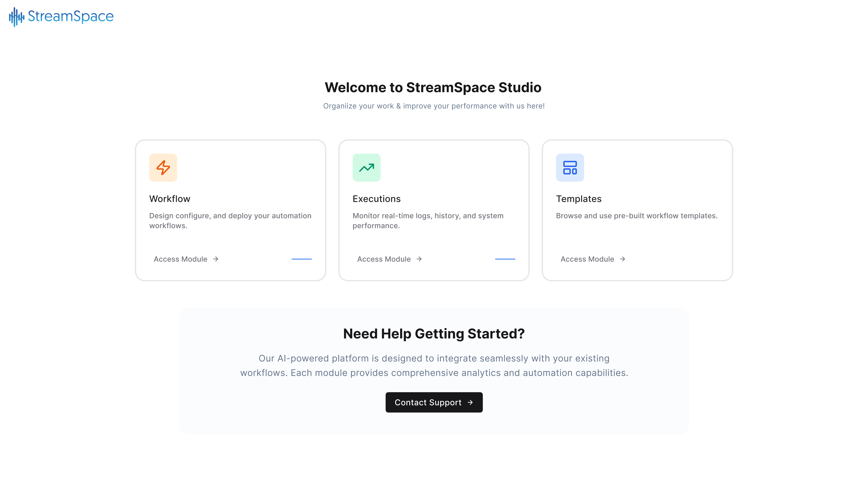
Task: Click the Need Help Getting Started heading
Action: tap(434, 333)
